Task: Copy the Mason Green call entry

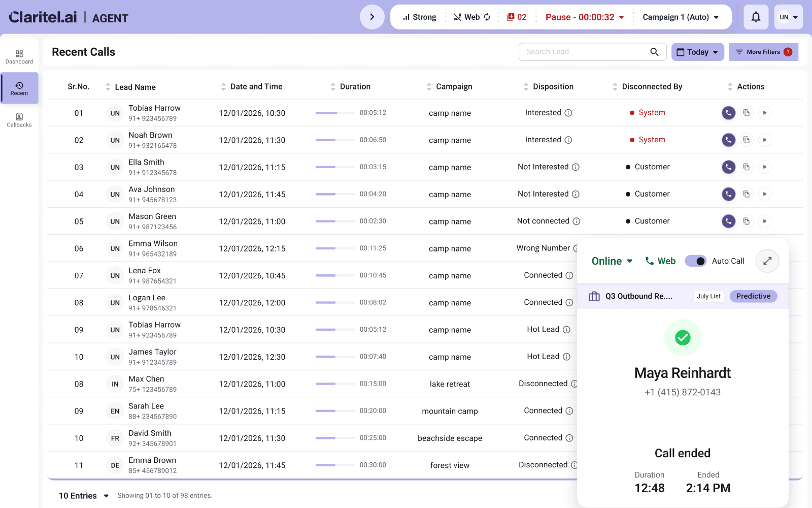Action: coord(746,221)
